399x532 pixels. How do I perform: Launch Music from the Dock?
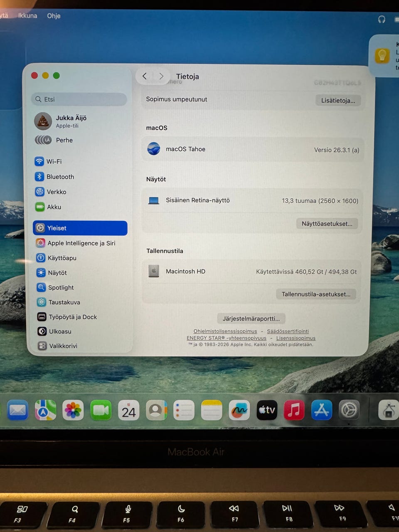(294, 410)
